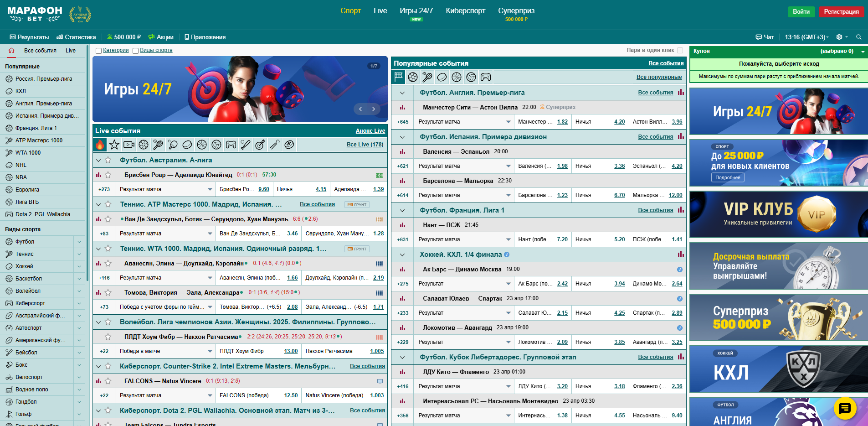
Task: Favorite the FALCONS — Natus Vincere match
Action: (x=108, y=381)
